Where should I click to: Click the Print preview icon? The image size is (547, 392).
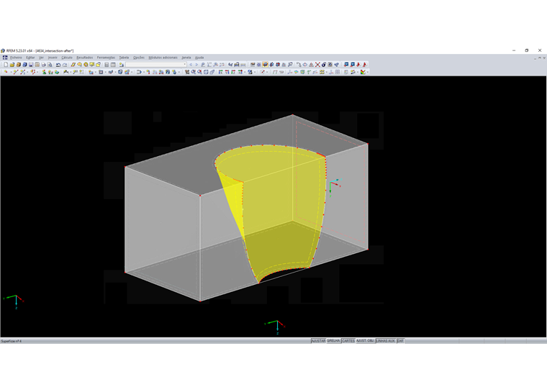click(x=50, y=65)
